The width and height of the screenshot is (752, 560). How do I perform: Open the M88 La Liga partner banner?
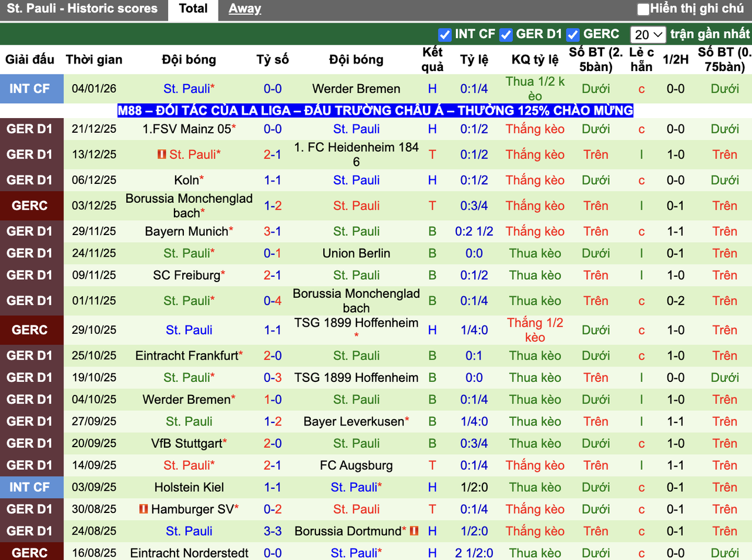(375, 110)
